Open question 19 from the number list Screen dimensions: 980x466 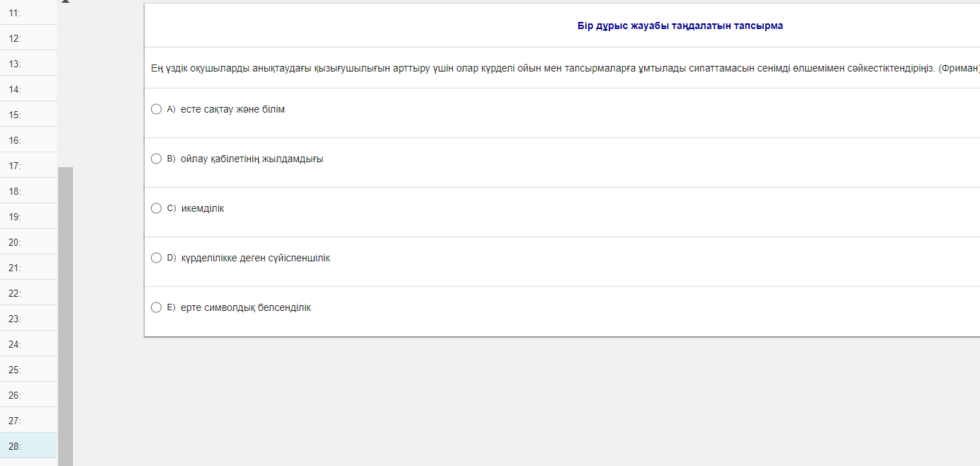(x=28, y=217)
